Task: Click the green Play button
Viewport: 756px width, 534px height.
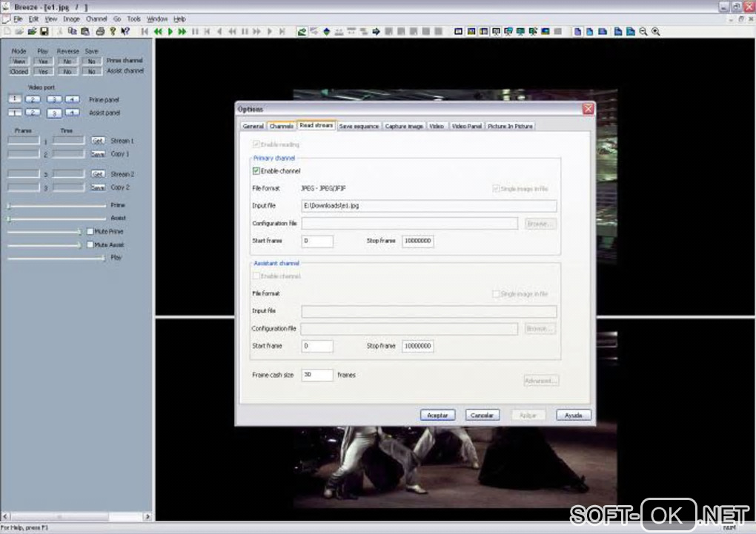Action: pos(170,32)
